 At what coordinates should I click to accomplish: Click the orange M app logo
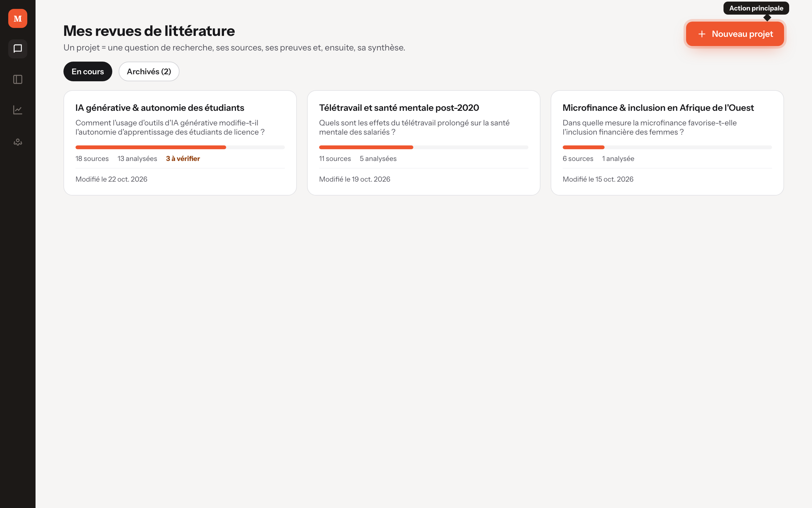(18, 18)
